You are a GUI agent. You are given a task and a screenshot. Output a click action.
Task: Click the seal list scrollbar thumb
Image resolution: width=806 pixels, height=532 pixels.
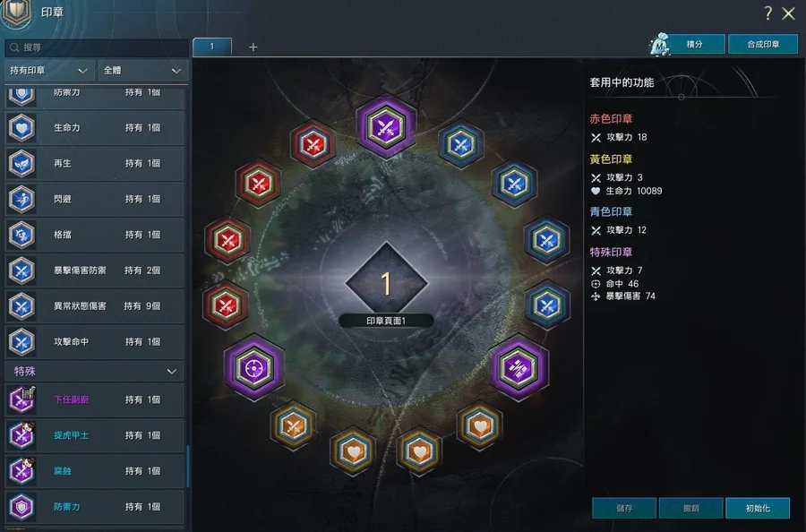pos(188,467)
